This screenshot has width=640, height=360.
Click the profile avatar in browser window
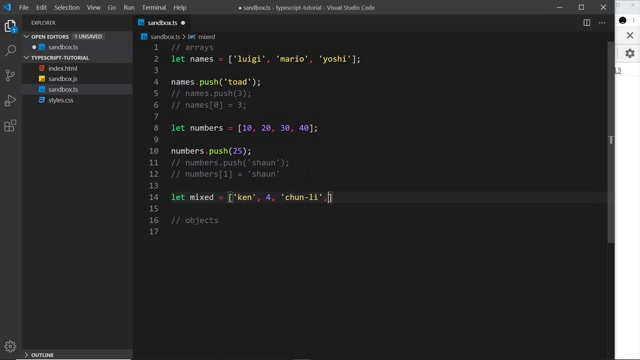click(x=622, y=20)
